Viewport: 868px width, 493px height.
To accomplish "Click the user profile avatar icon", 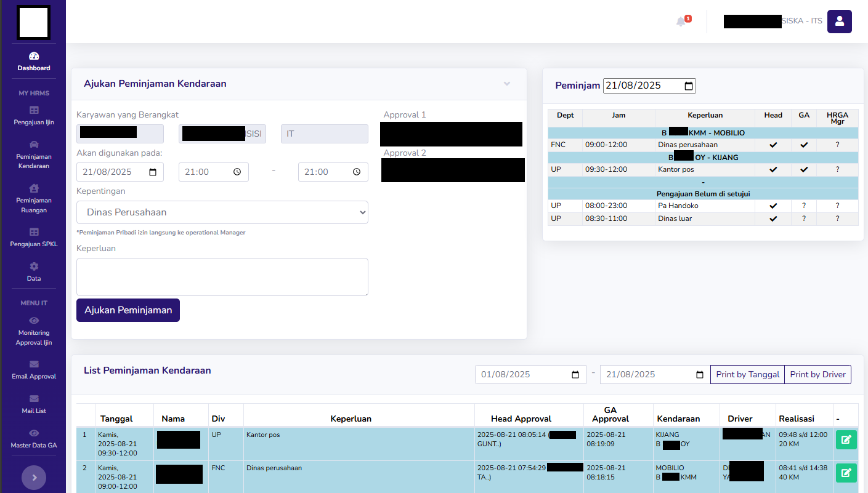I will (x=839, y=21).
